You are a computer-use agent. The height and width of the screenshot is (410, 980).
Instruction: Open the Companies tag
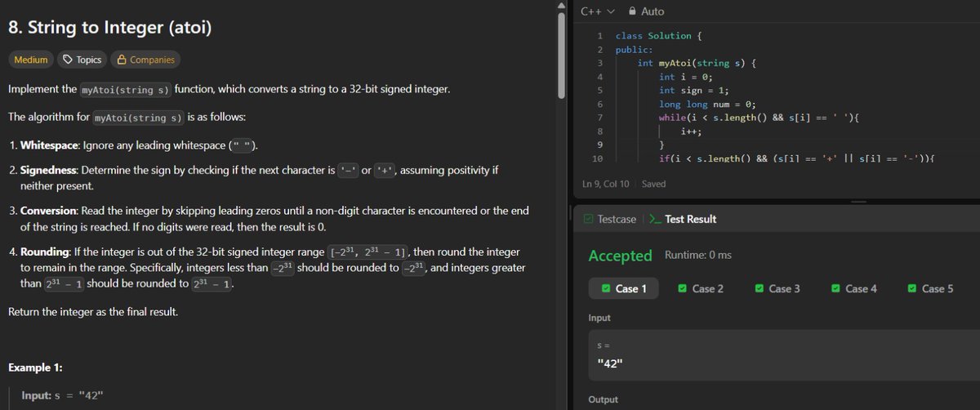[x=145, y=60]
